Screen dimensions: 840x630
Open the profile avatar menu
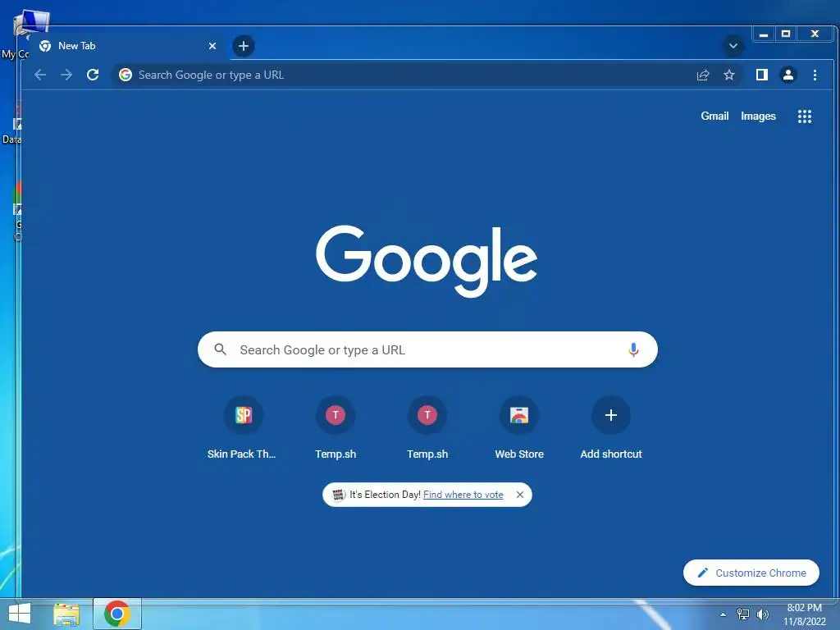788,75
